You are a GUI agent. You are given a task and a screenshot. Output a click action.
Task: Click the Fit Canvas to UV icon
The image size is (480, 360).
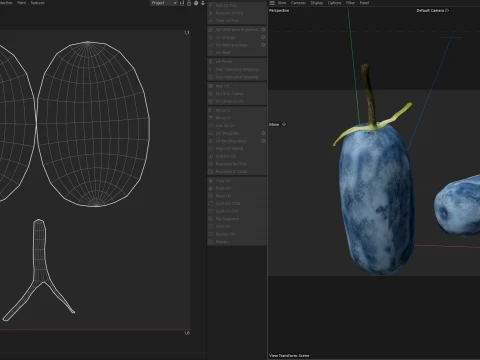[x=210, y=101]
